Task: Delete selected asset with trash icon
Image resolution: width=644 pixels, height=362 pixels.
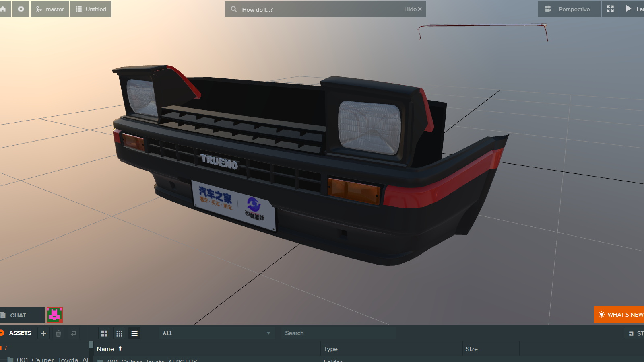Action: pos(58,333)
